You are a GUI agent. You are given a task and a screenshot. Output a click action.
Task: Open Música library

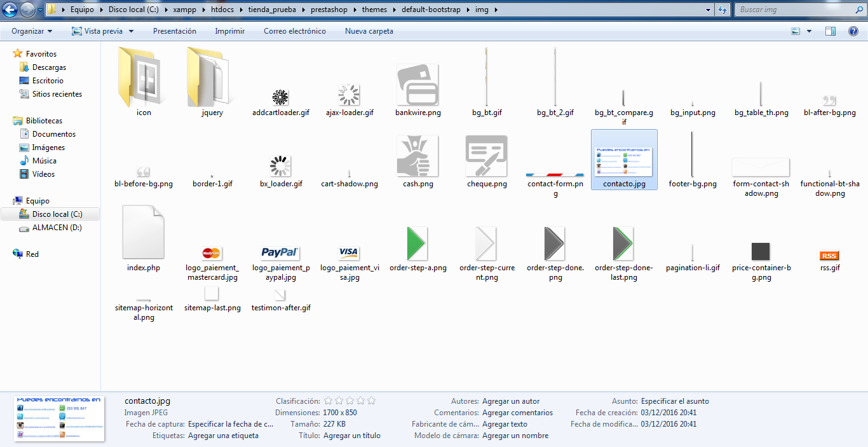44,161
